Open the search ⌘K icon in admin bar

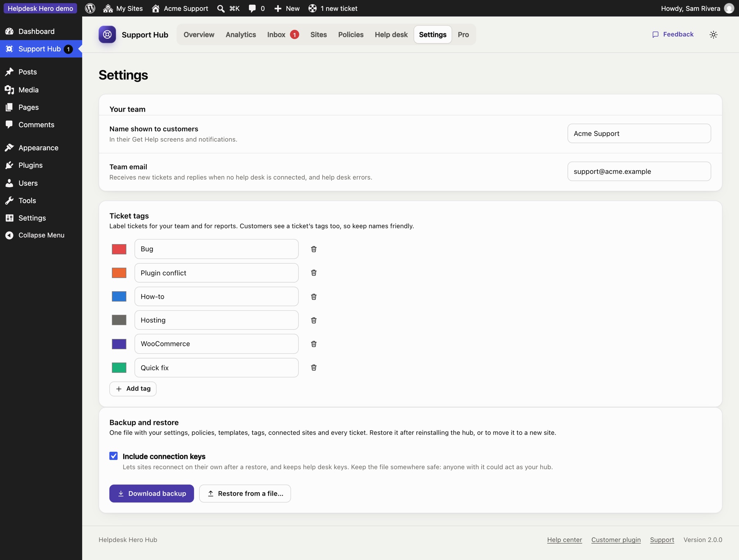(228, 8)
